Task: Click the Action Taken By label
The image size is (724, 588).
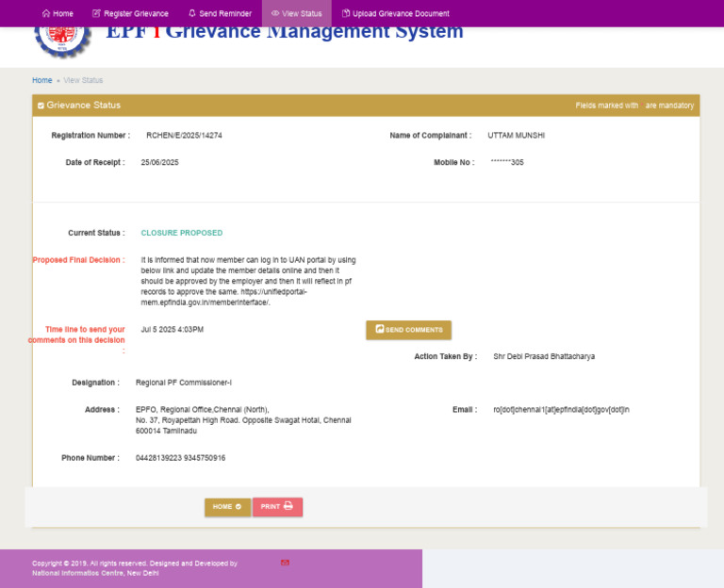Action: point(446,356)
